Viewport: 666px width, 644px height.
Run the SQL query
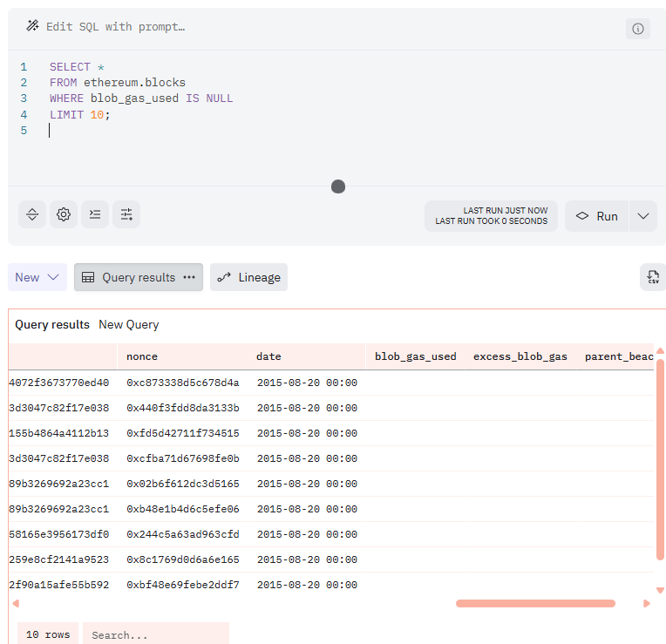[x=596, y=216]
